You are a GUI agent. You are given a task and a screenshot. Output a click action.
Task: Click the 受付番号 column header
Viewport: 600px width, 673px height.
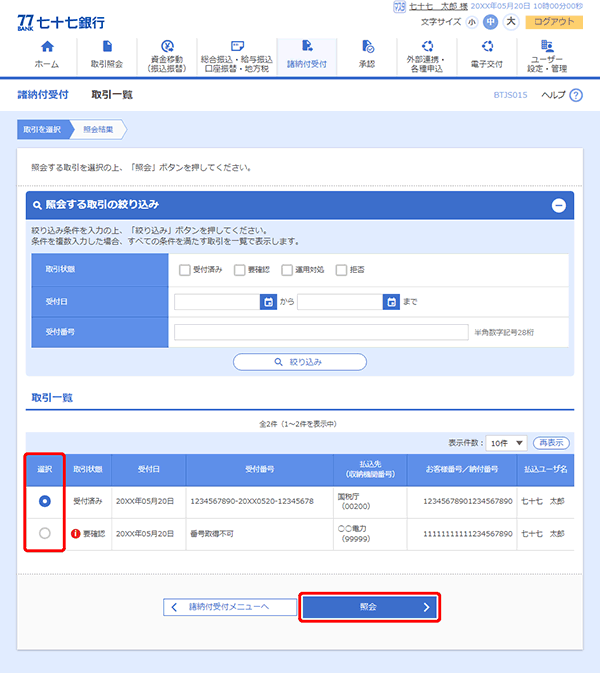tap(260, 470)
